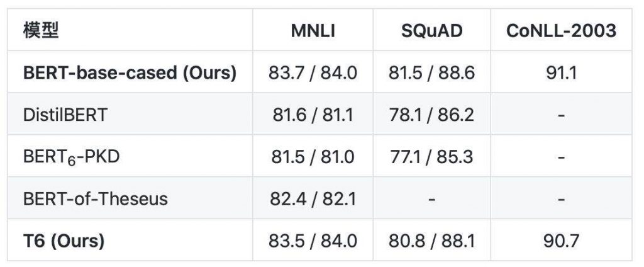This screenshot has width=644, height=267.
Task: Click the 82.4 / 82.1 Theseus score
Action: coord(313,199)
